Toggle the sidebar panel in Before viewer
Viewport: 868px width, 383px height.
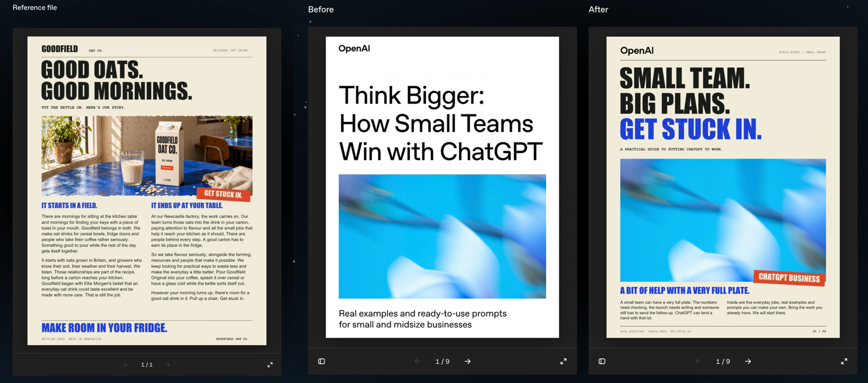click(x=322, y=361)
